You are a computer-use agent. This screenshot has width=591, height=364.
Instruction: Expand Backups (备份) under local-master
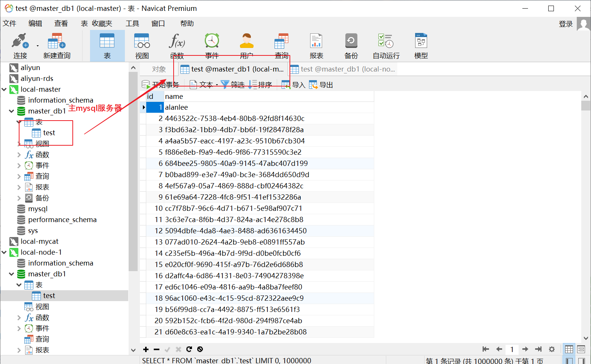(x=19, y=198)
